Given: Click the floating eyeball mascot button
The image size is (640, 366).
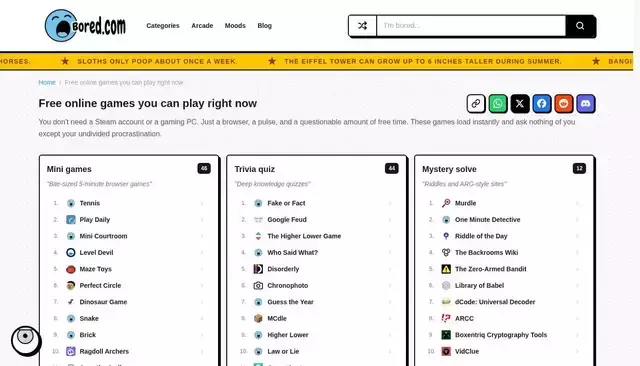Looking at the screenshot, I should tap(26, 340).
